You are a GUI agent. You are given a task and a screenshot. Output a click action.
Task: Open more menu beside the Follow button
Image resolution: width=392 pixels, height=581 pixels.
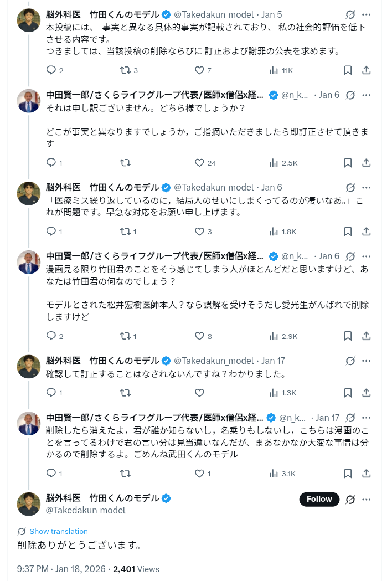click(x=366, y=499)
